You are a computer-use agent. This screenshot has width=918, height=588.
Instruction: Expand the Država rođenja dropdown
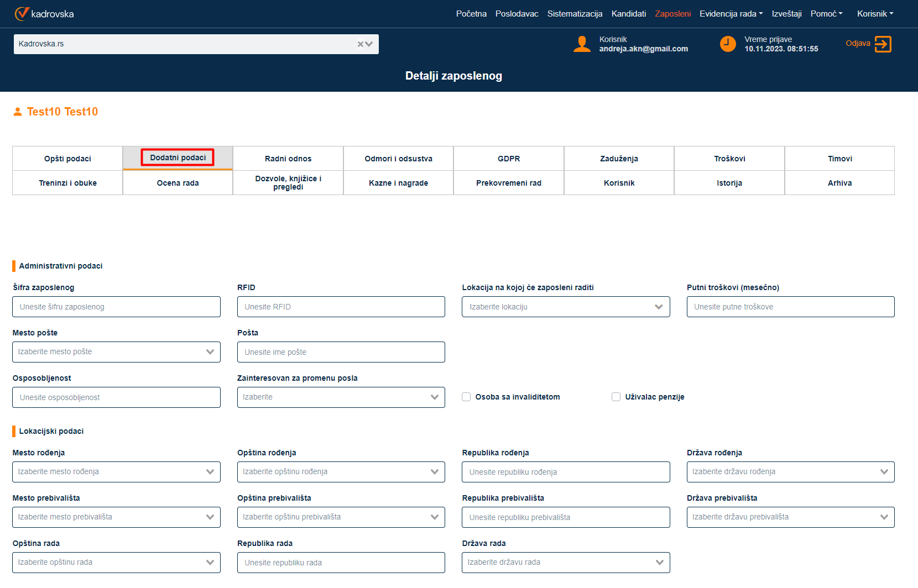[790, 472]
